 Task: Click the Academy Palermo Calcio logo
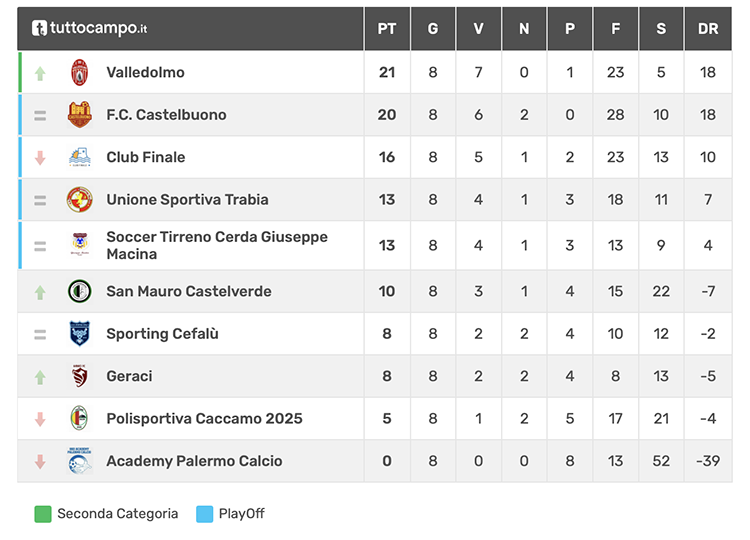click(x=79, y=461)
